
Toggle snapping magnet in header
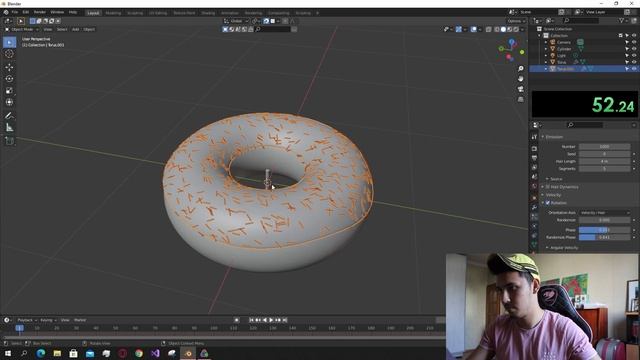266,21
